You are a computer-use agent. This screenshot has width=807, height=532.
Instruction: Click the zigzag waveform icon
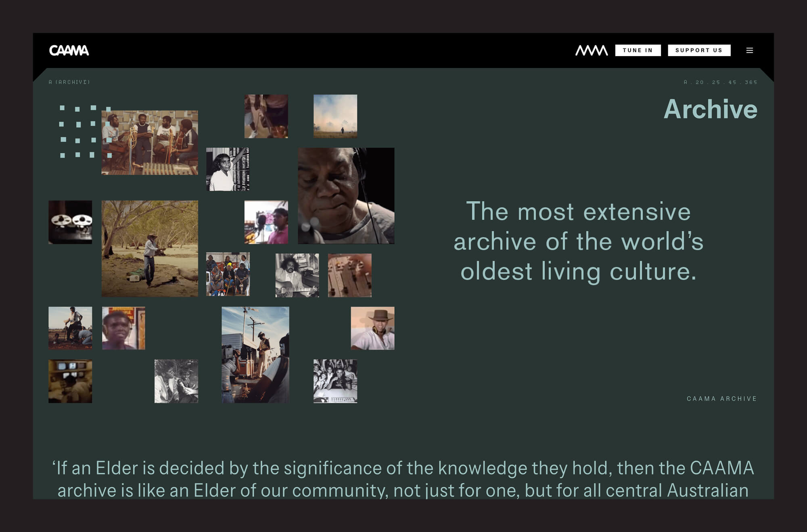tap(592, 50)
